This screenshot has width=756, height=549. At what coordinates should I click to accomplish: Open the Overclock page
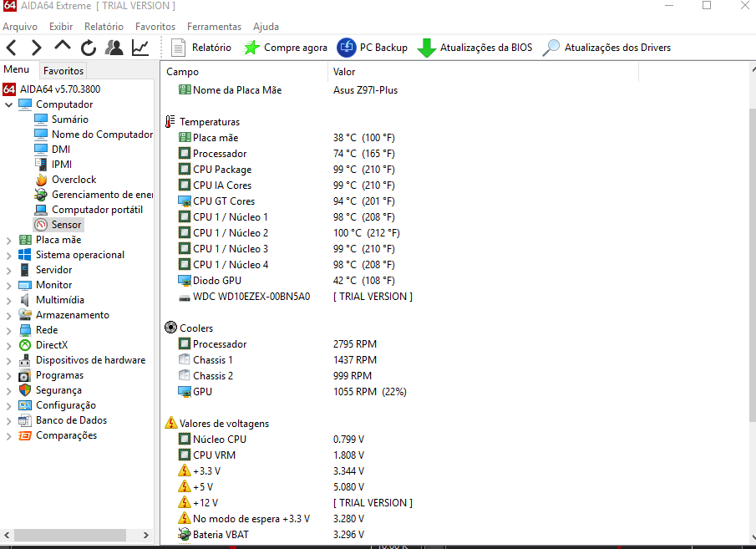pyautogui.click(x=65, y=180)
